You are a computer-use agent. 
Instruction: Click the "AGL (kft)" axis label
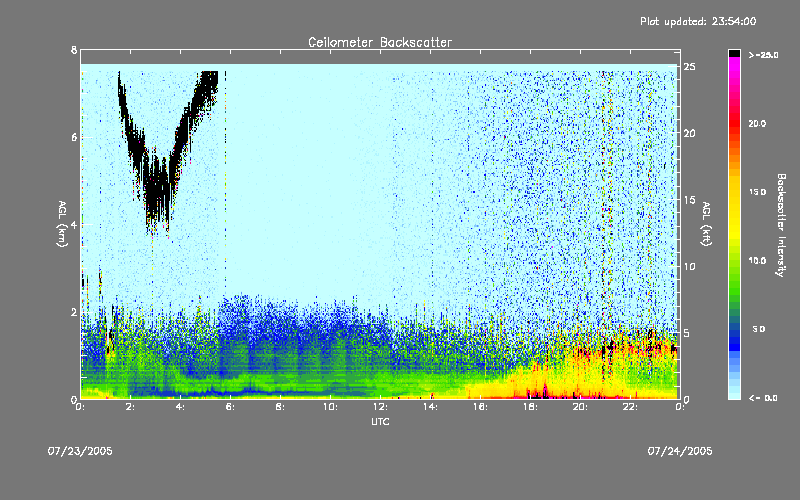(706, 224)
